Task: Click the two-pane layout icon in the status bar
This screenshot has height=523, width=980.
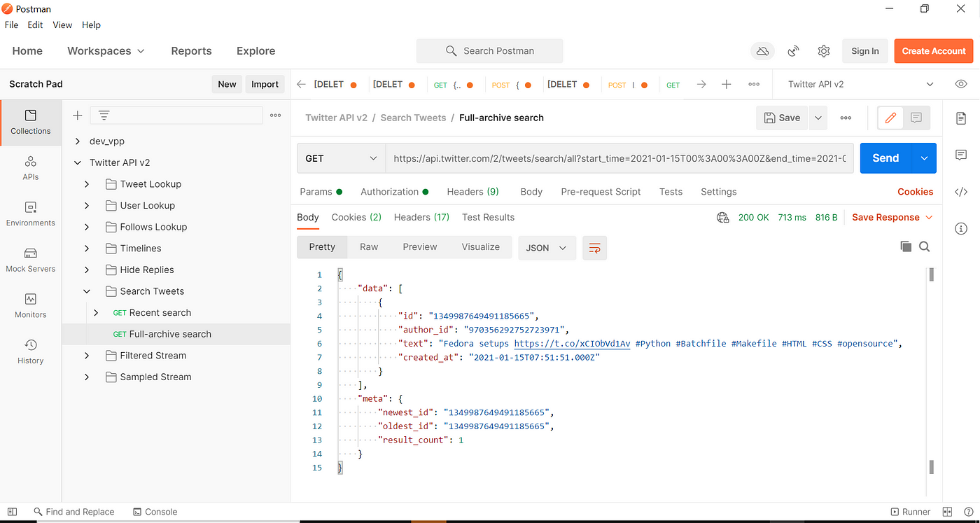Action: 948,512
